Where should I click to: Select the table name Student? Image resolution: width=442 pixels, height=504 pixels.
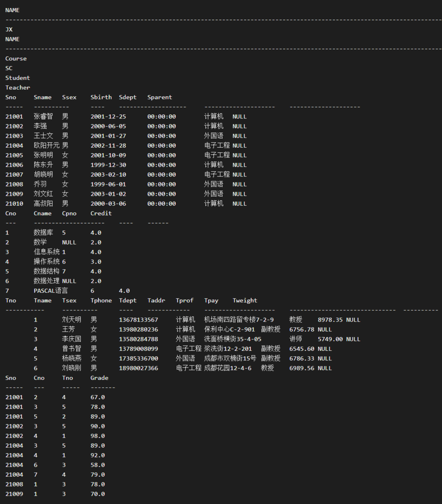click(18, 78)
